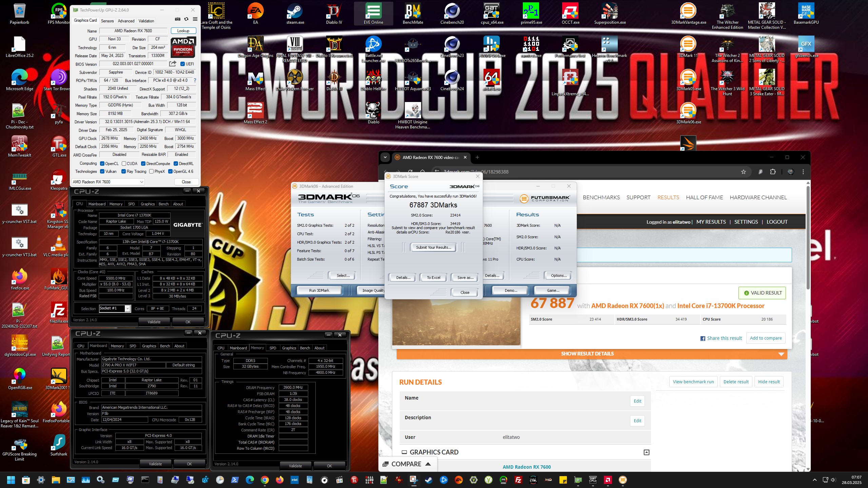Screen dimensions: 868x488
Task: Open the aida64.exe desktop icon
Action: [x=492, y=81]
